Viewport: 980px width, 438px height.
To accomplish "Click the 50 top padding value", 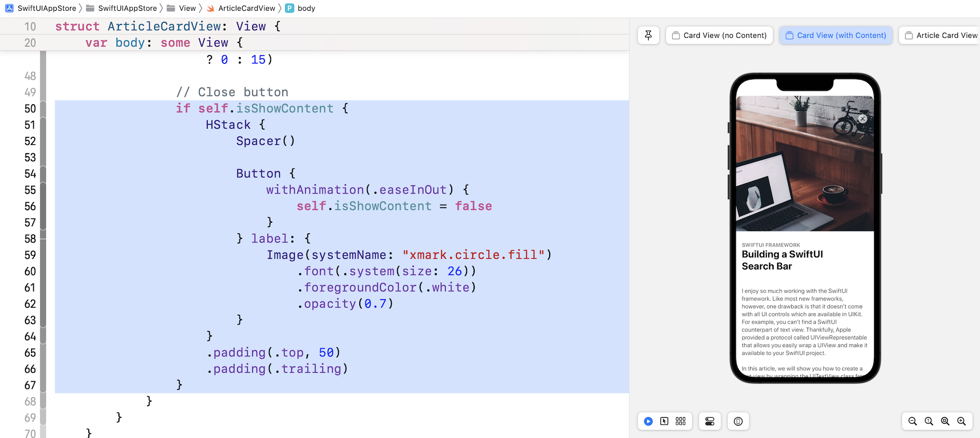I will (x=326, y=353).
